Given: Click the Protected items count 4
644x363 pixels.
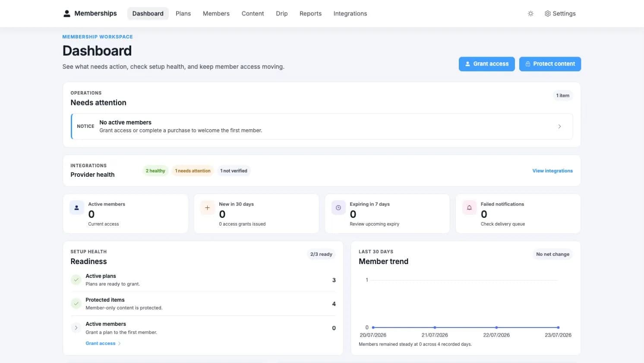Looking at the screenshot, I should point(334,304).
